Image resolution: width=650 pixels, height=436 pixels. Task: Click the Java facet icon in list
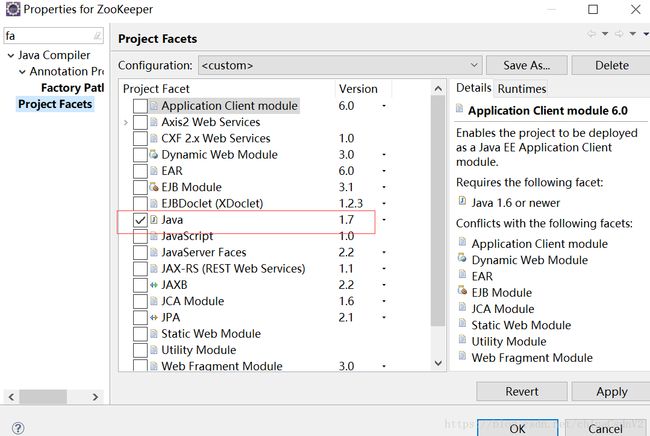pyautogui.click(x=154, y=220)
